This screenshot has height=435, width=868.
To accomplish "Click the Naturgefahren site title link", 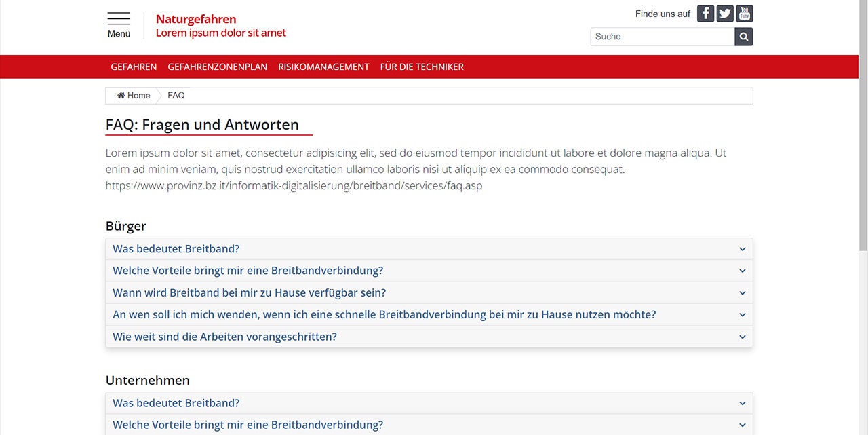I will (x=196, y=19).
